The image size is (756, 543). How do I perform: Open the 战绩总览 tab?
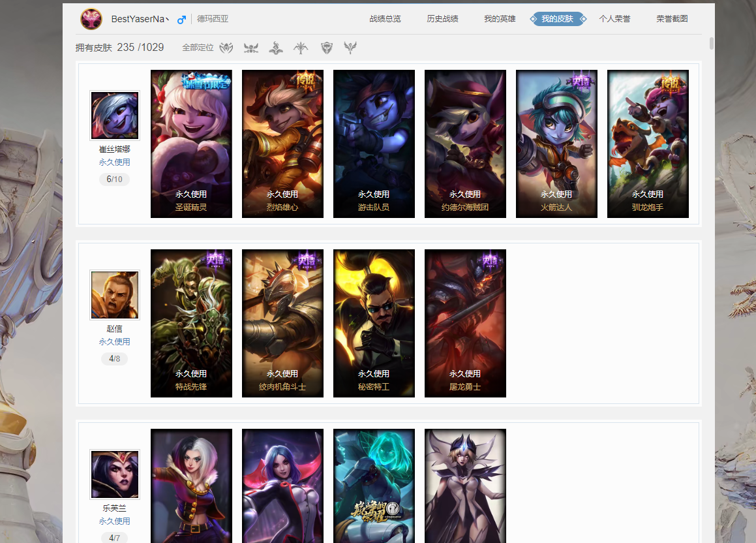coord(386,19)
